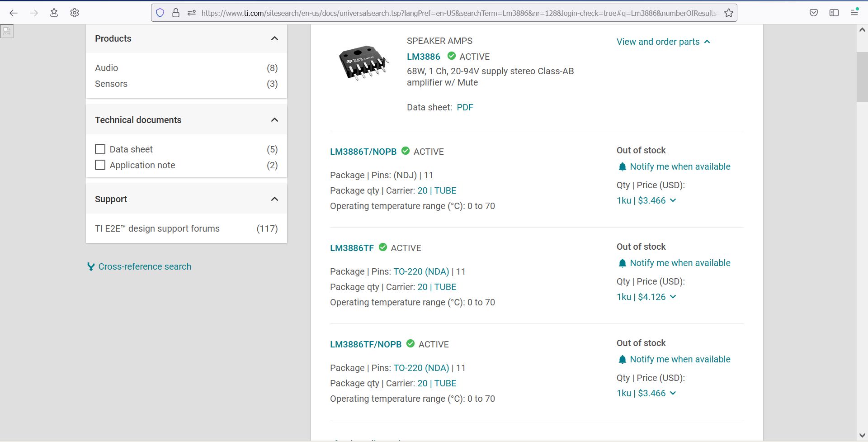Screen dimensions: 868x442
Task: Open the bookmarks star-list icon in toolbar
Action: [54, 13]
